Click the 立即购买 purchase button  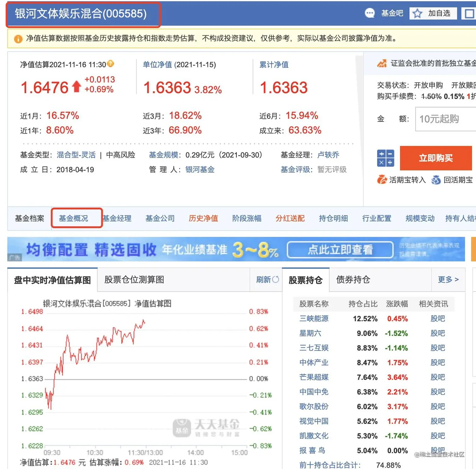click(x=436, y=158)
